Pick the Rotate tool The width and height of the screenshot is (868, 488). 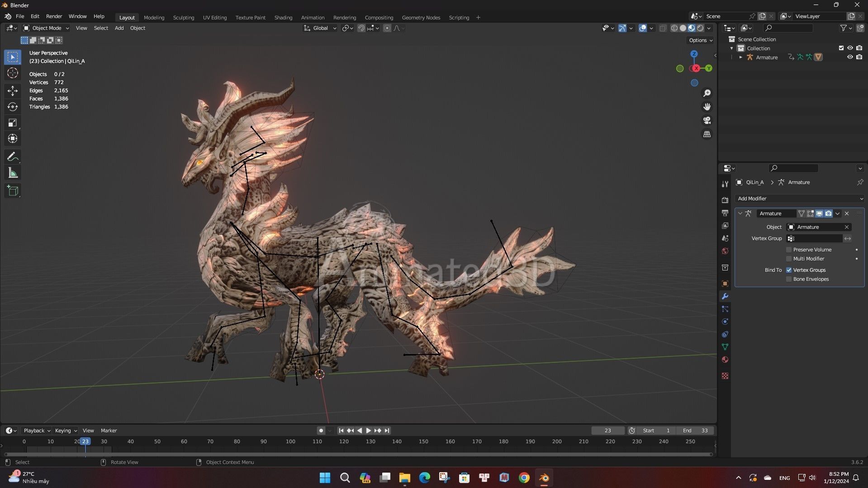[x=13, y=107]
